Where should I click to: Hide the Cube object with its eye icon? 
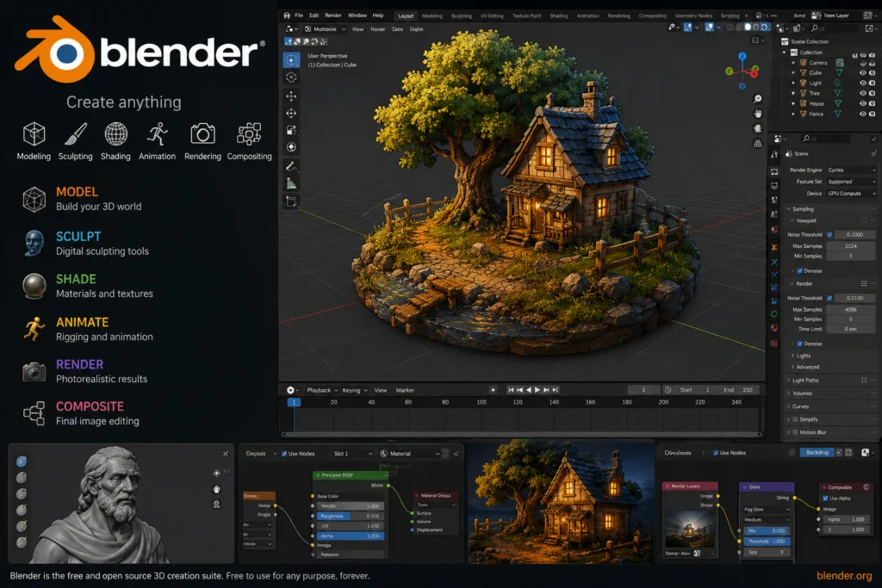[x=863, y=73]
